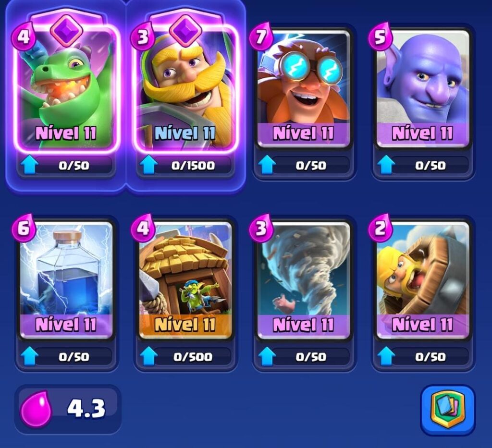Tap the Bowler card
This screenshot has height=448, width=492.
[423, 88]
